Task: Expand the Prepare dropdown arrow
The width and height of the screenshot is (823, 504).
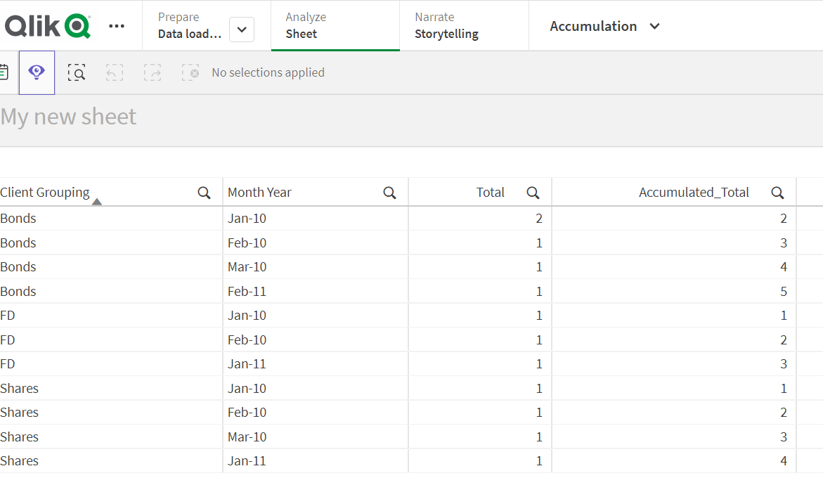Action: point(242,30)
